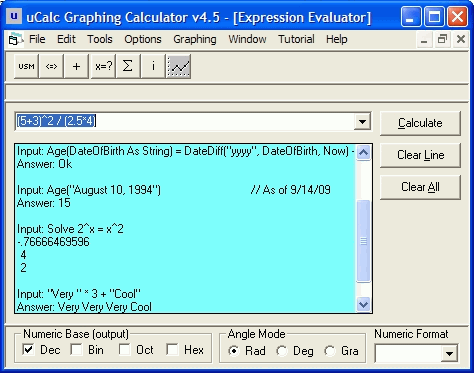Click the Clear All button

(x=420, y=187)
